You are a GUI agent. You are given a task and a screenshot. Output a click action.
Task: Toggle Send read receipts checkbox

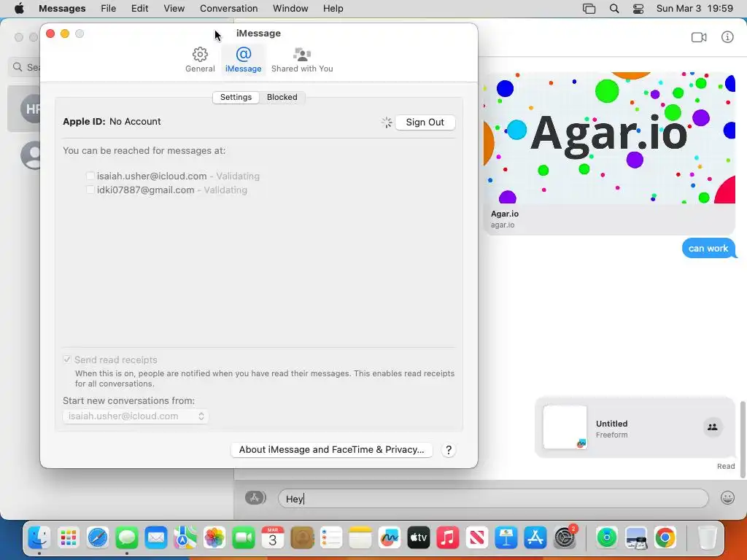(x=67, y=359)
